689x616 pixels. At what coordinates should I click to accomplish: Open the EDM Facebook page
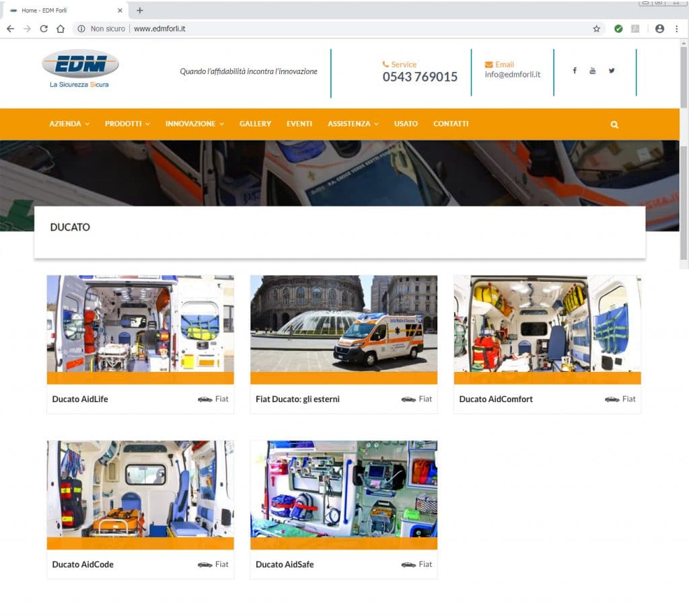pyautogui.click(x=575, y=70)
